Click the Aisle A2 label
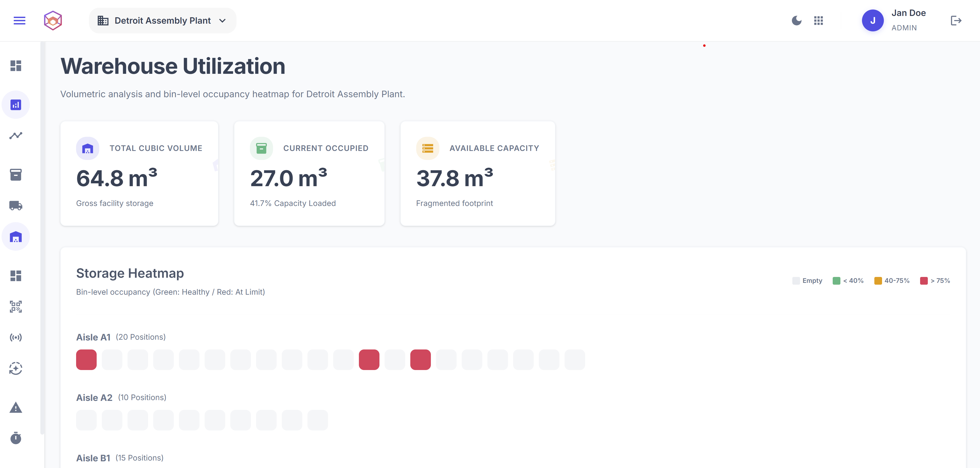The width and height of the screenshot is (980, 468). (x=94, y=398)
